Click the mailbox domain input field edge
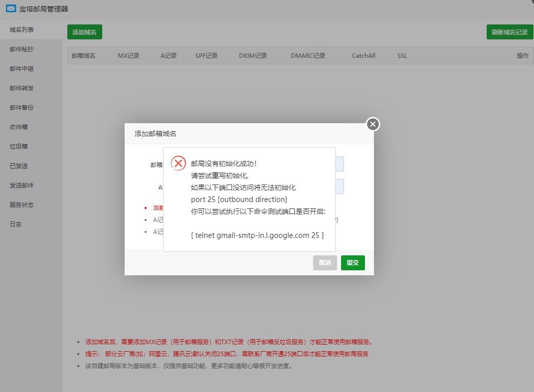 coord(340,164)
